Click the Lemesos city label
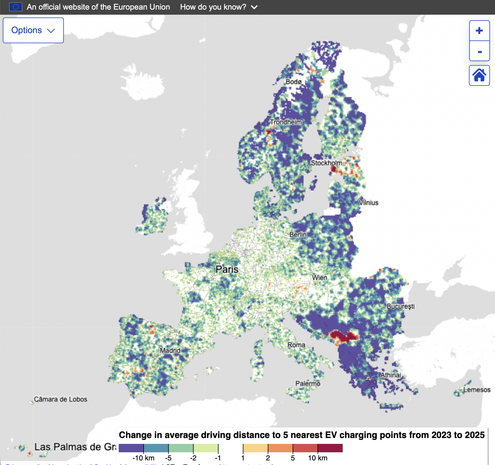 477,390
